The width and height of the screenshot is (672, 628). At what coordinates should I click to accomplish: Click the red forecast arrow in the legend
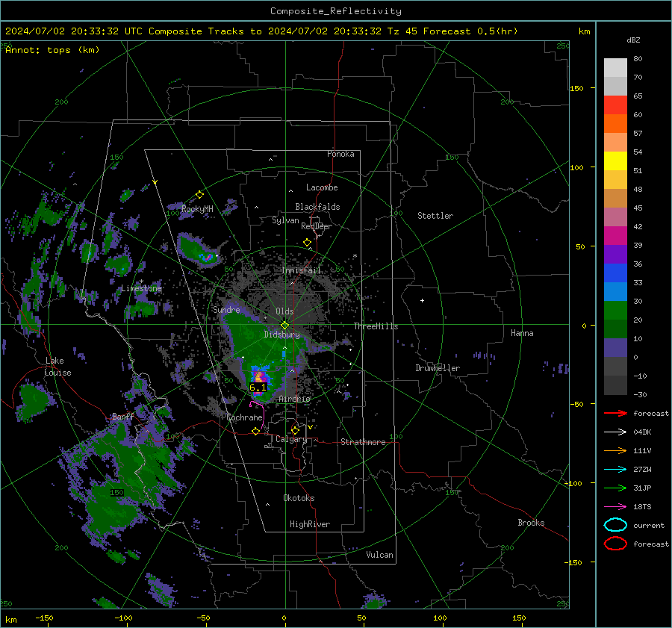click(x=615, y=413)
